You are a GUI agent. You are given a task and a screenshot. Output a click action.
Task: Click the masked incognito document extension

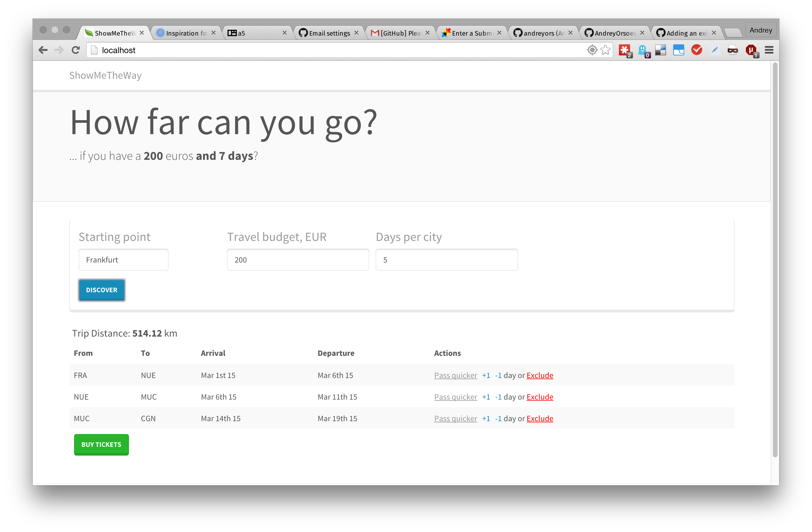[x=733, y=50]
